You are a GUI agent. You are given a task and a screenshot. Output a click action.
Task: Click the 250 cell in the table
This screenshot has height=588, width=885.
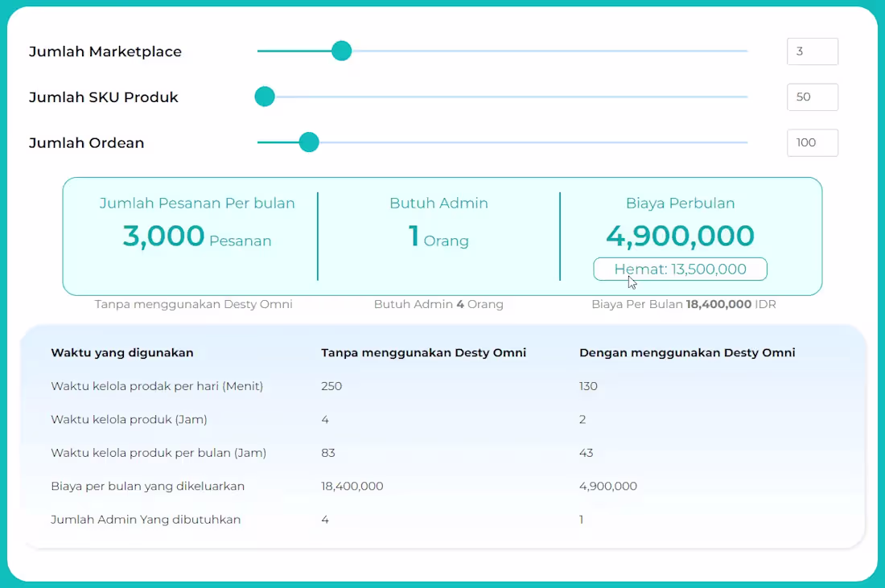coord(331,386)
